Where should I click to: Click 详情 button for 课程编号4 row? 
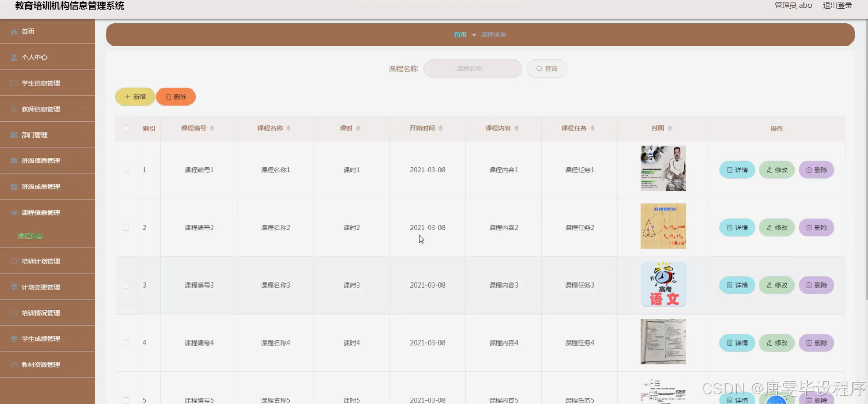[x=737, y=343]
